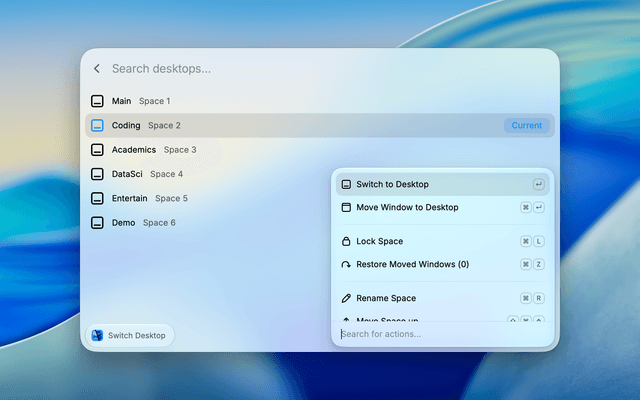Pick the Rename Space action
This screenshot has height=400, width=640.
tap(442, 298)
